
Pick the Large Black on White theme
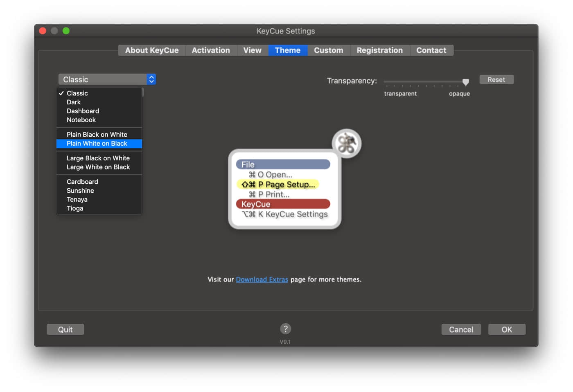(98, 158)
